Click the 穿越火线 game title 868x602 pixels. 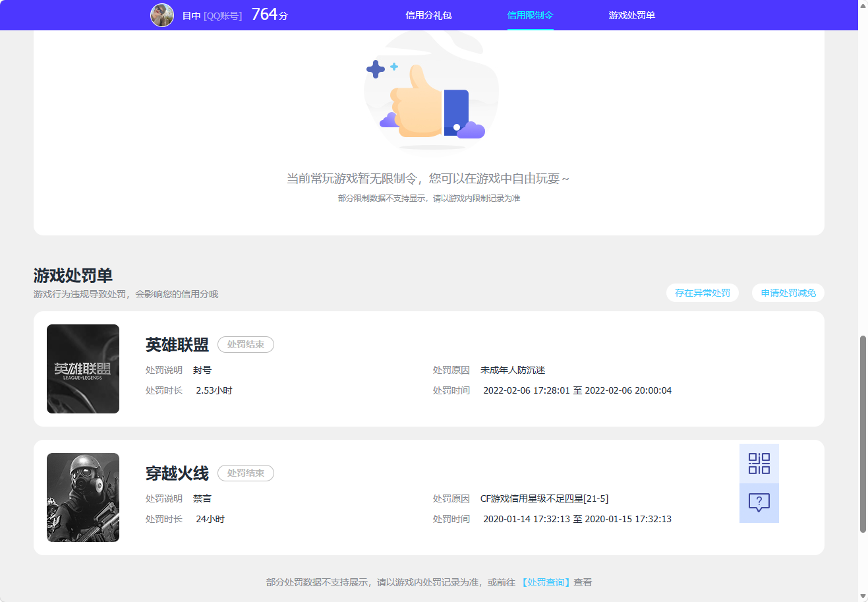click(177, 473)
